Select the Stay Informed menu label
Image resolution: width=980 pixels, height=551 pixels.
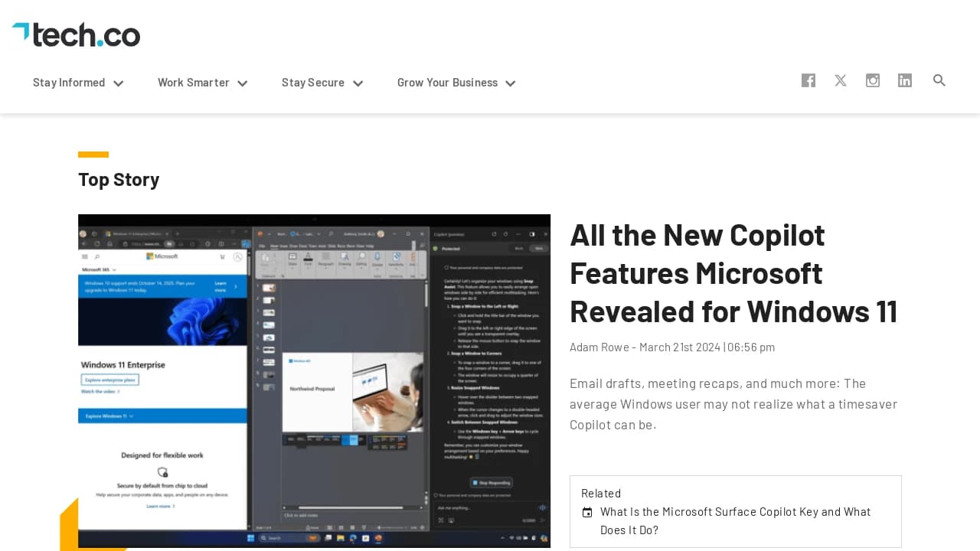coord(69,83)
